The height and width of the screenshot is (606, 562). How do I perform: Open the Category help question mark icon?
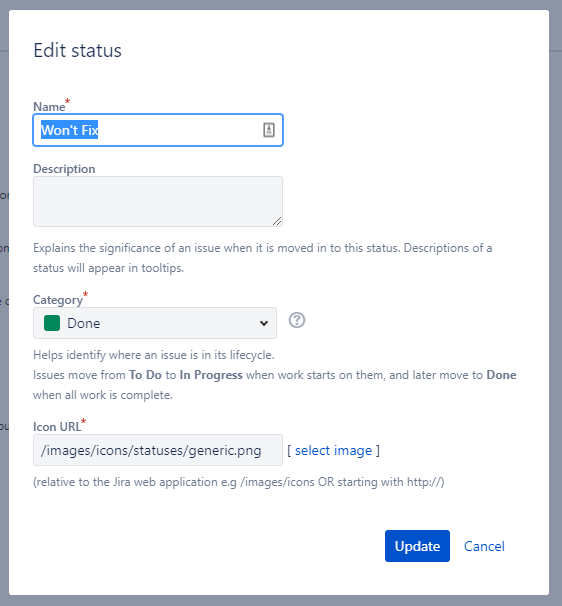[297, 320]
